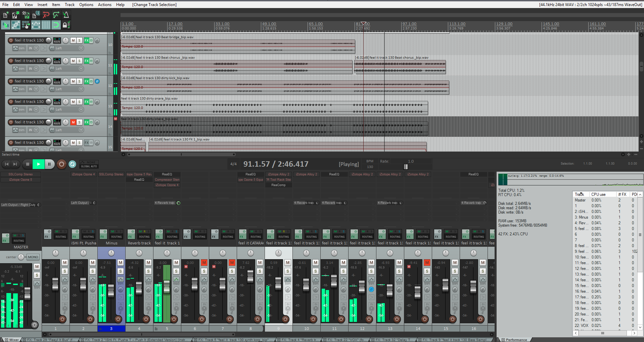This screenshot has height=342, width=644.
Task: Click the Save Project toolbar icon
Action: [x=26, y=15]
